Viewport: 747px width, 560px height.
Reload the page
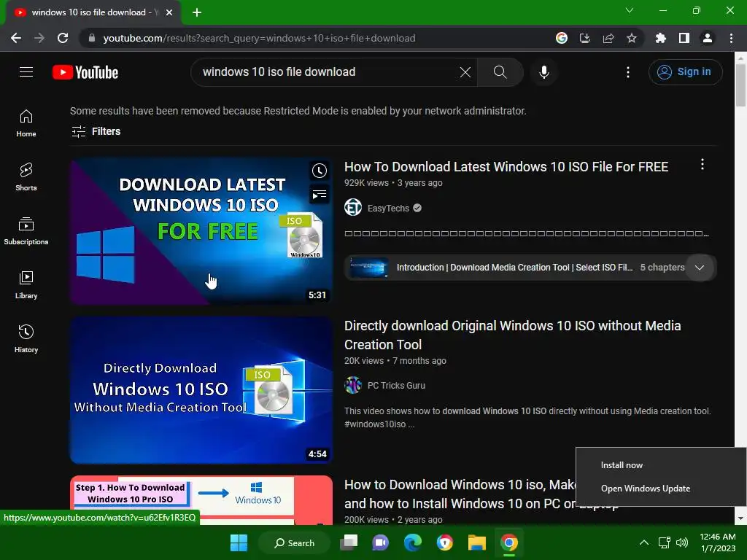(63, 38)
